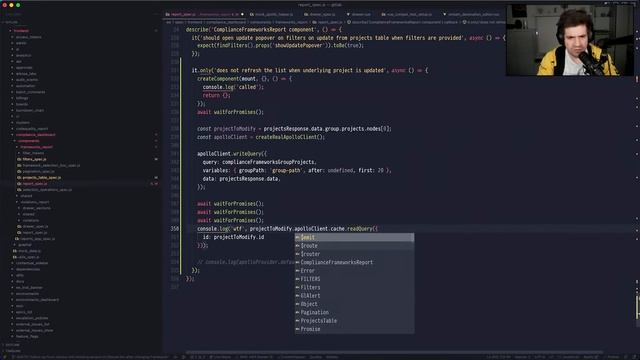Open filters_spec.js in explorer
The width and height of the screenshot is (640, 360).
pos(34,159)
